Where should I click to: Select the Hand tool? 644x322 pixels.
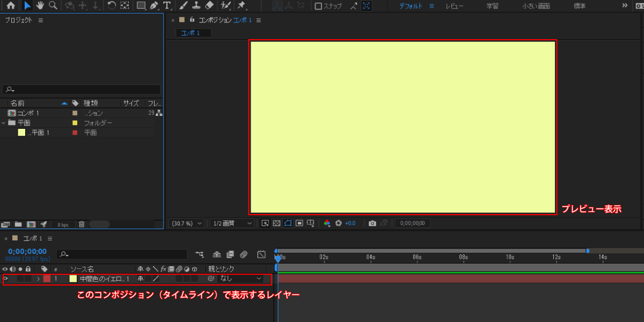coord(40,5)
